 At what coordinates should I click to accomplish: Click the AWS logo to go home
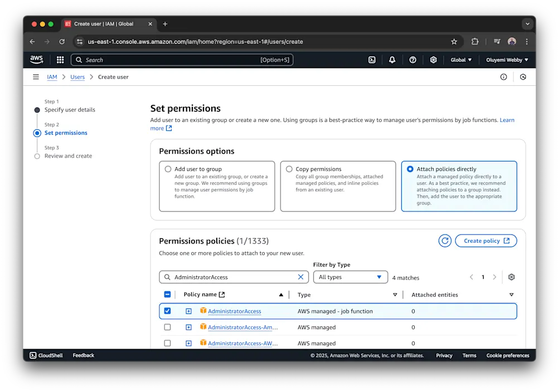(x=36, y=60)
